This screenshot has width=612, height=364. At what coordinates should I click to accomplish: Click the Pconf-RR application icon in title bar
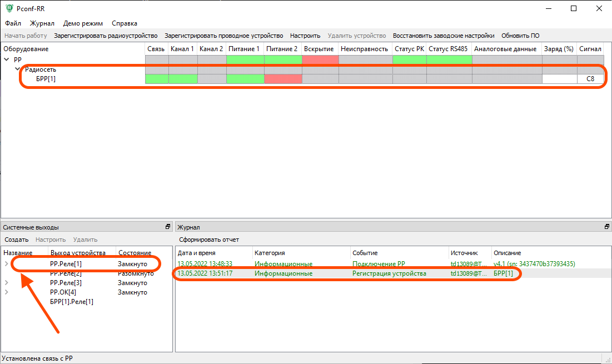pos(9,8)
